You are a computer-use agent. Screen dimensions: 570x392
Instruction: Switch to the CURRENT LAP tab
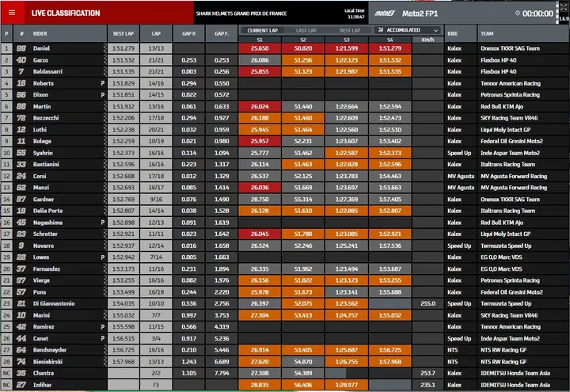(x=263, y=31)
